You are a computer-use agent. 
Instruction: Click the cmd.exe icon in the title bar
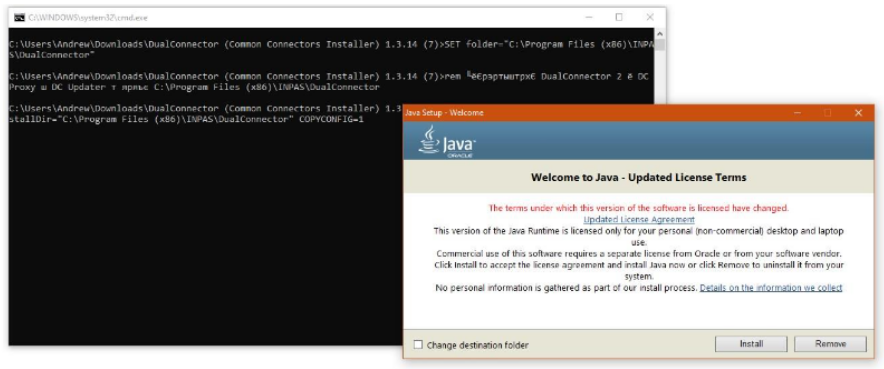19,17
